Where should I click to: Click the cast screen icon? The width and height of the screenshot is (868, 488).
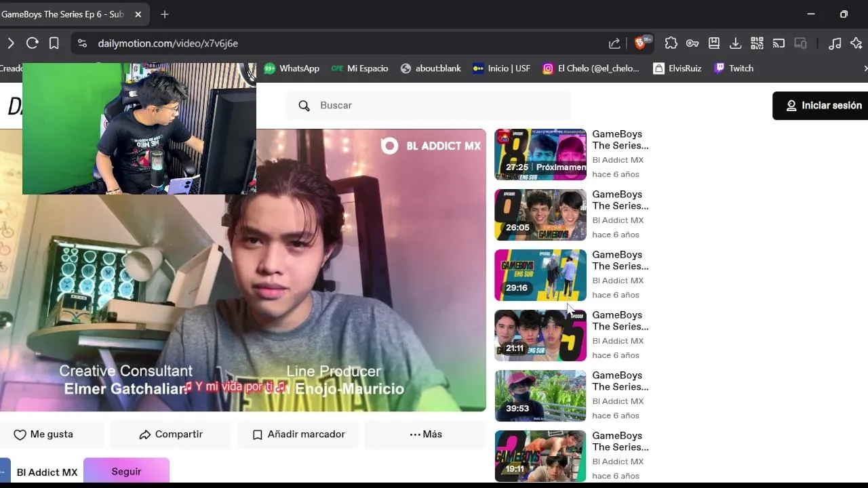(778, 43)
